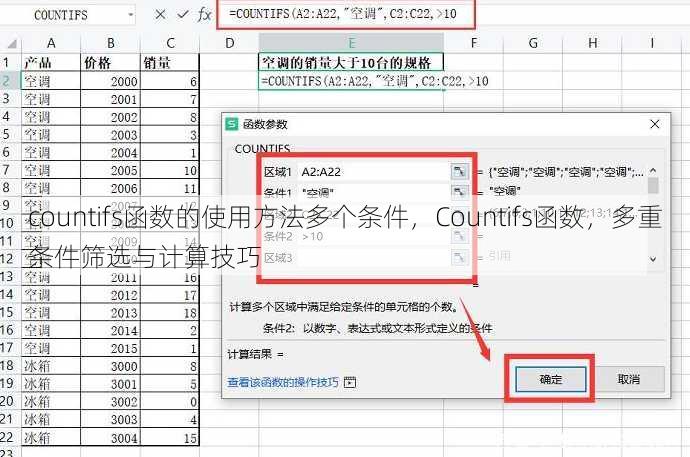Viewport: 690px width, 457px height.
Task: Click cell E1 空调的销量大于10台的规格
Action: coord(351,63)
